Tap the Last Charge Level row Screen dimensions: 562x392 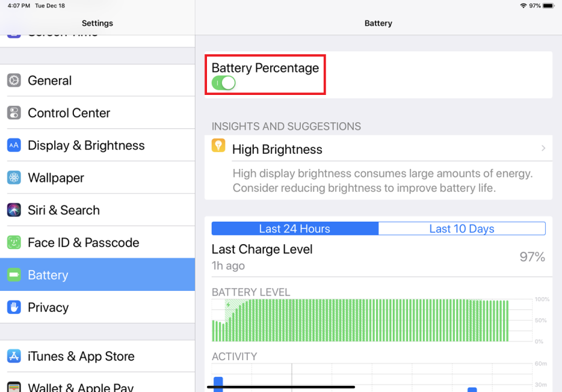378,257
